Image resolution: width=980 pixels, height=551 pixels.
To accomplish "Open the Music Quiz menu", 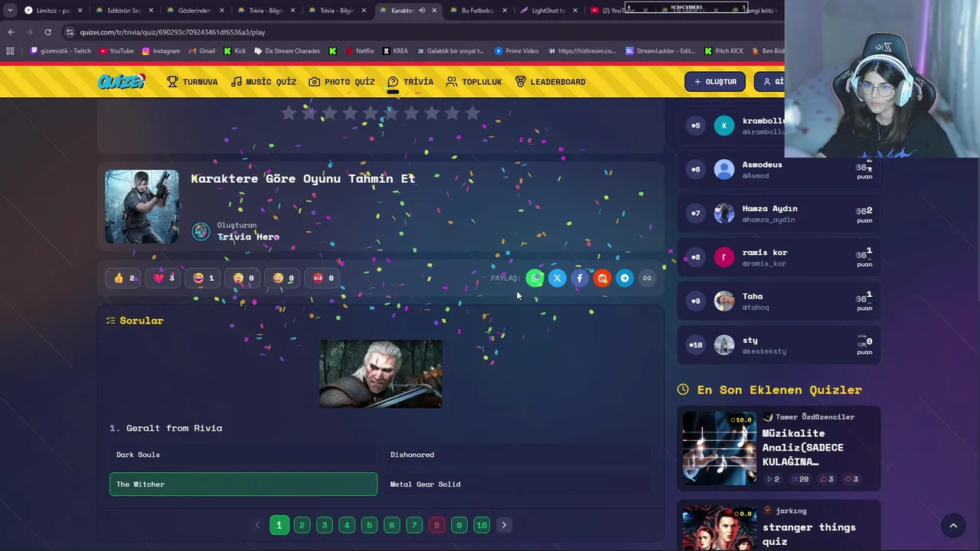I will tap(263, 82).
